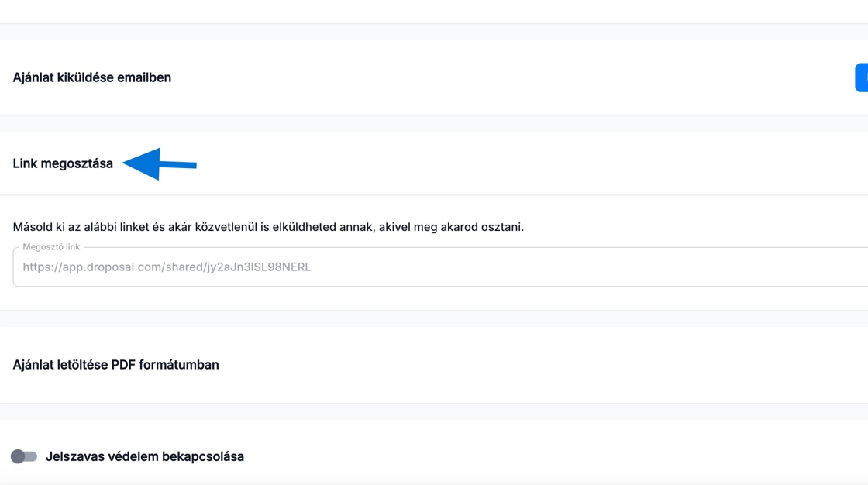Click the arrowhead tip of the blue arrow
Viewport: 868px width, 485px height.
click(127, 163)
